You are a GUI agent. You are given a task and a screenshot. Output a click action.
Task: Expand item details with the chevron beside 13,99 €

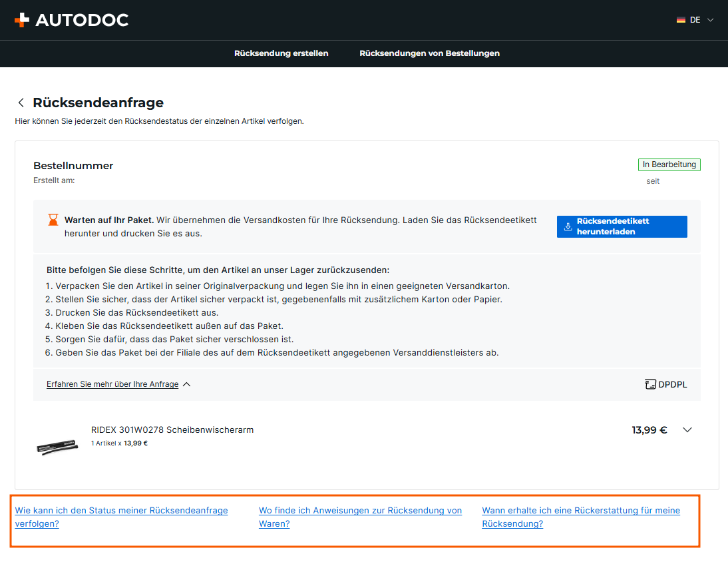687,429
